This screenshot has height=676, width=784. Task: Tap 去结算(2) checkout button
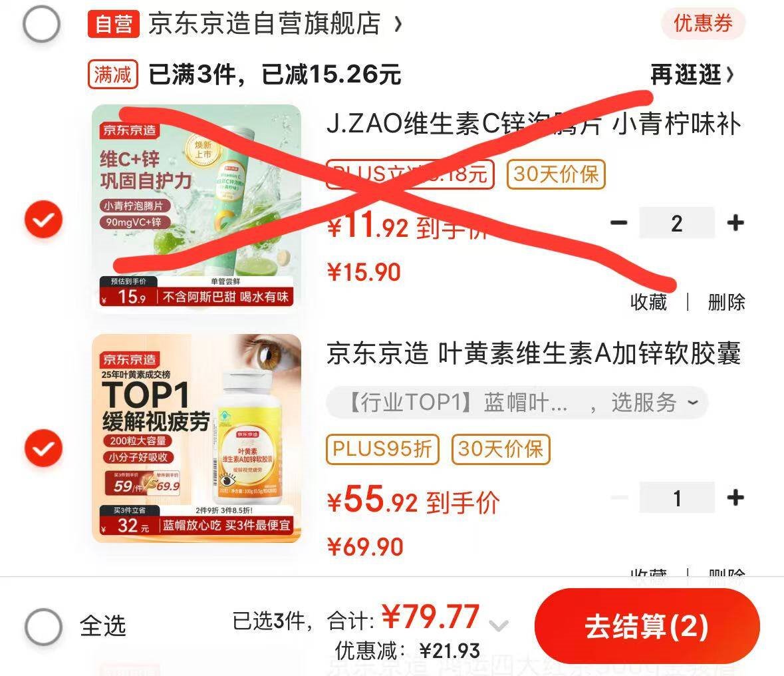647,626
